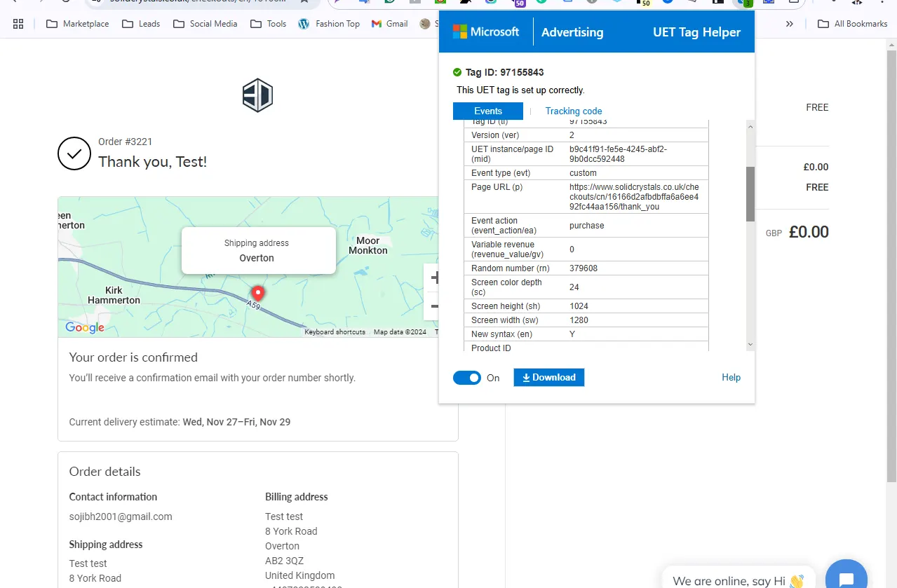Click the 'Thank you, Test!' heading
Viewport: 897px width, 588px height.
153,162
